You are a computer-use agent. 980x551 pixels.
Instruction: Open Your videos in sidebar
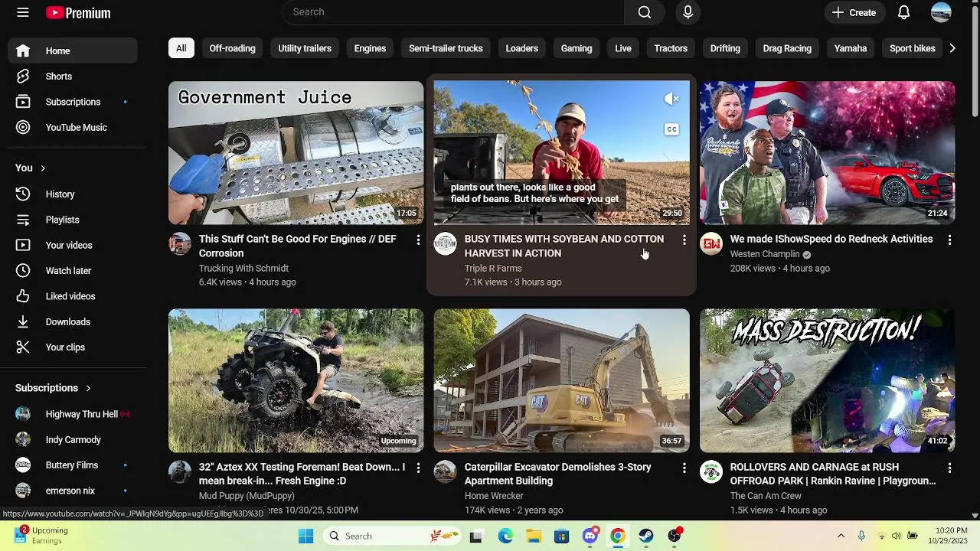click(73, 246)
